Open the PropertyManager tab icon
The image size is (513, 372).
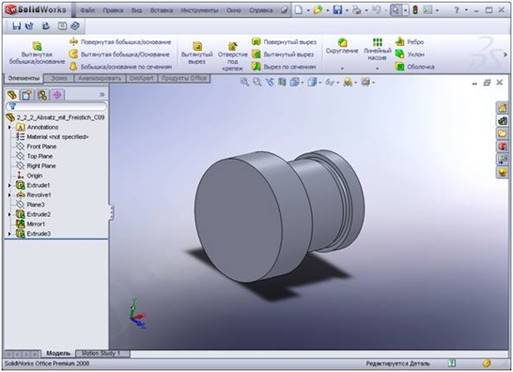[27, 95]
